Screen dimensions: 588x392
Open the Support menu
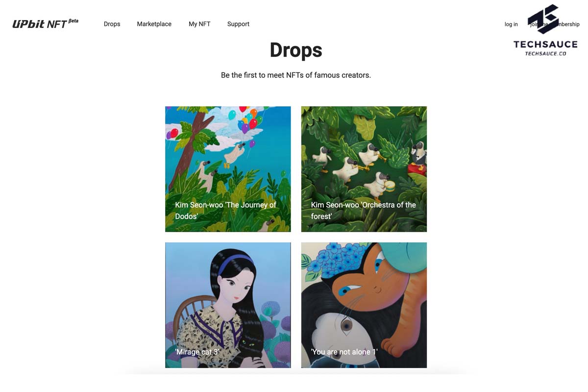[x=238, y=24]
